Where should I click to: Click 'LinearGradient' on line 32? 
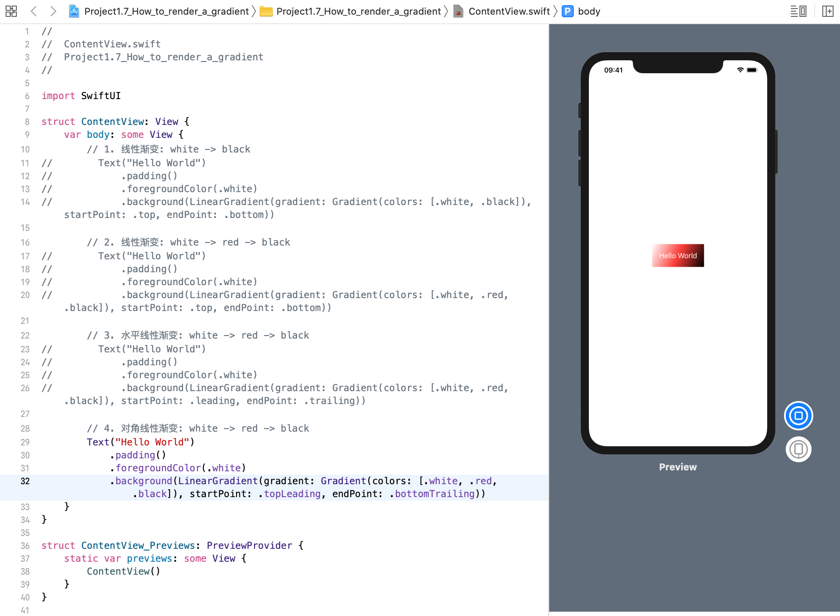click(218, 481)
